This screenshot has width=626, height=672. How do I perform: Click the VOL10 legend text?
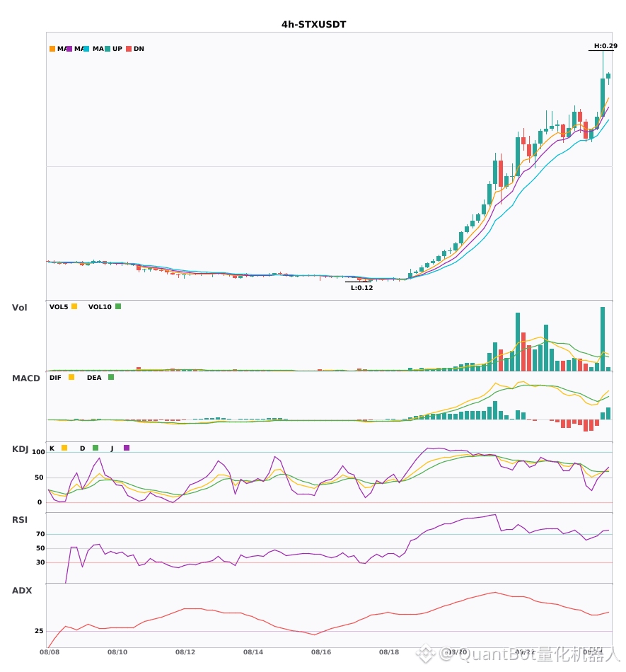tap(100, 307)
